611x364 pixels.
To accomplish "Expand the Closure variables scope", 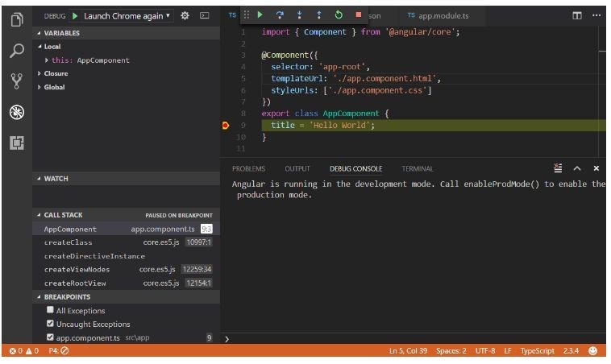I will [56, 73].
